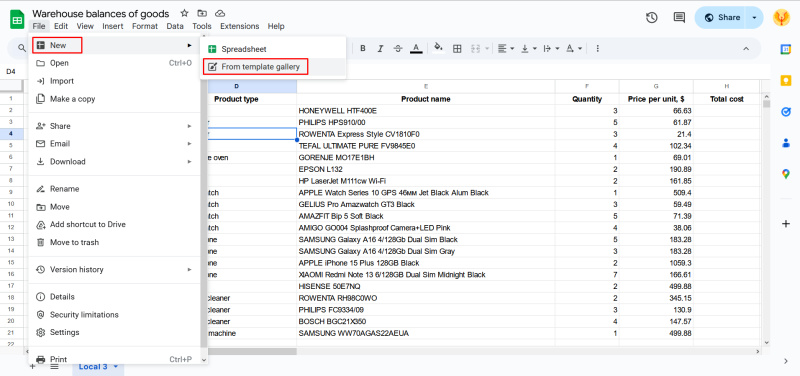
Task: Expand the Local 3 sheet tab menu
Action: [116, 366]
